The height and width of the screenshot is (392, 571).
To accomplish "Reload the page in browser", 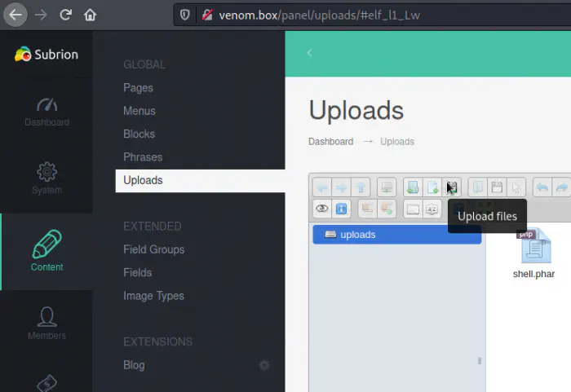I will click(x=65, y=15).
